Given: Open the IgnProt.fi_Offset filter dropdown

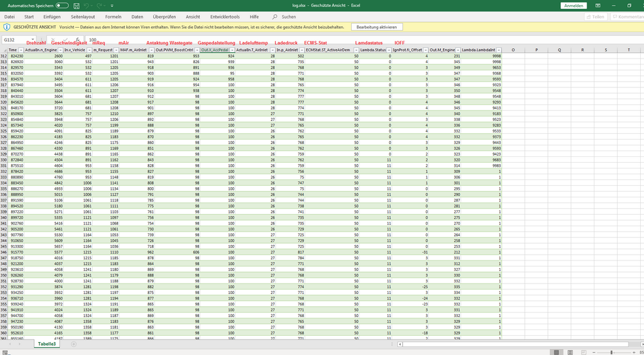Looking at the screenshot, I should (425, 49).
